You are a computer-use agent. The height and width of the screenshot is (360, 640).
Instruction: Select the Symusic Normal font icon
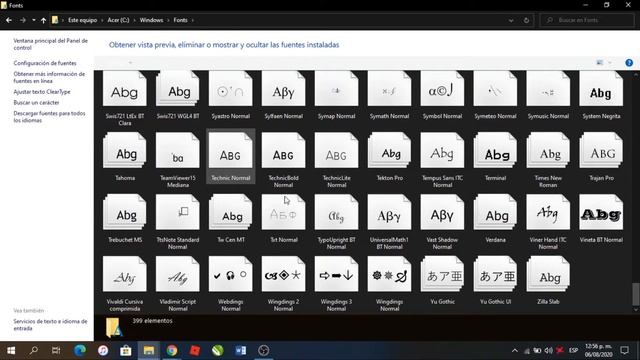click(548, 89)
